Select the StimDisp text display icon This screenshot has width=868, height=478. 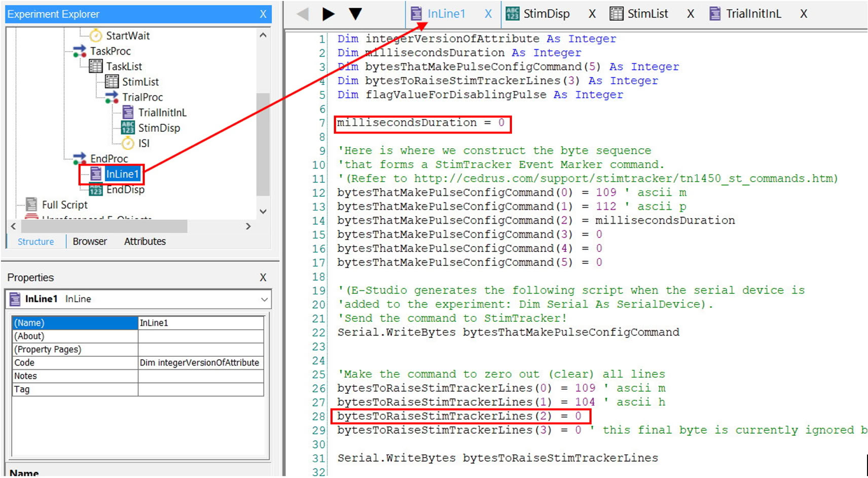click(x=128, y=128)
